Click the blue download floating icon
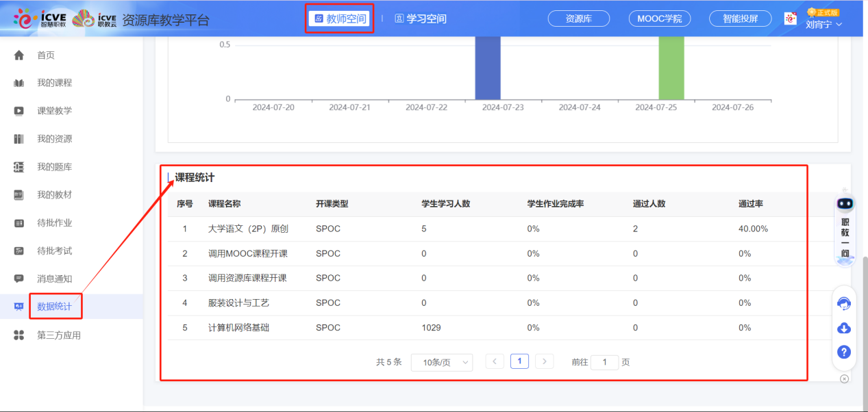The width and height of the screenshot is (868, 412). click(844, 328)
